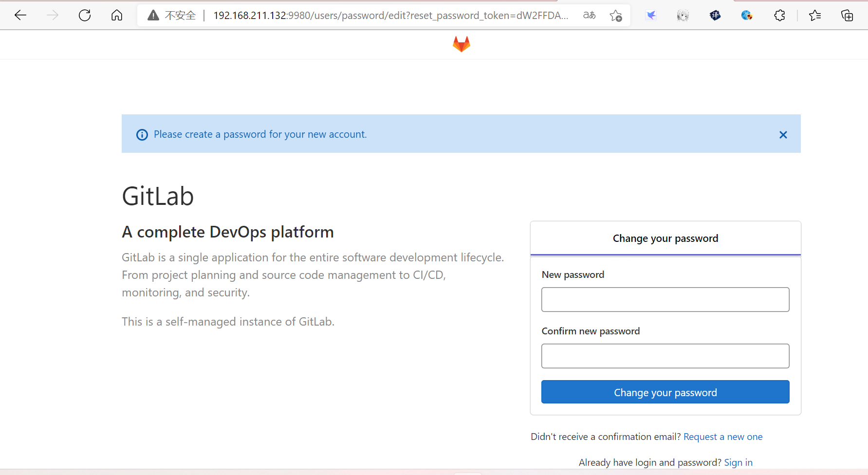
Task: Open the read aloud/translate icon in address bar
Action: point(590,16)
